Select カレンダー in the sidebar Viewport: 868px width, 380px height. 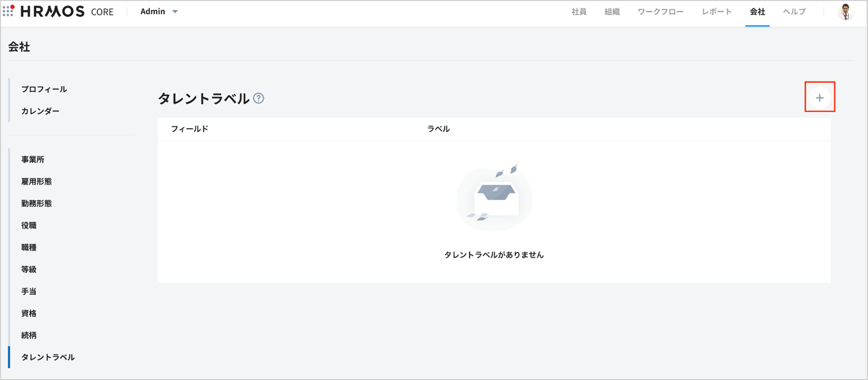tap(40, 111)
